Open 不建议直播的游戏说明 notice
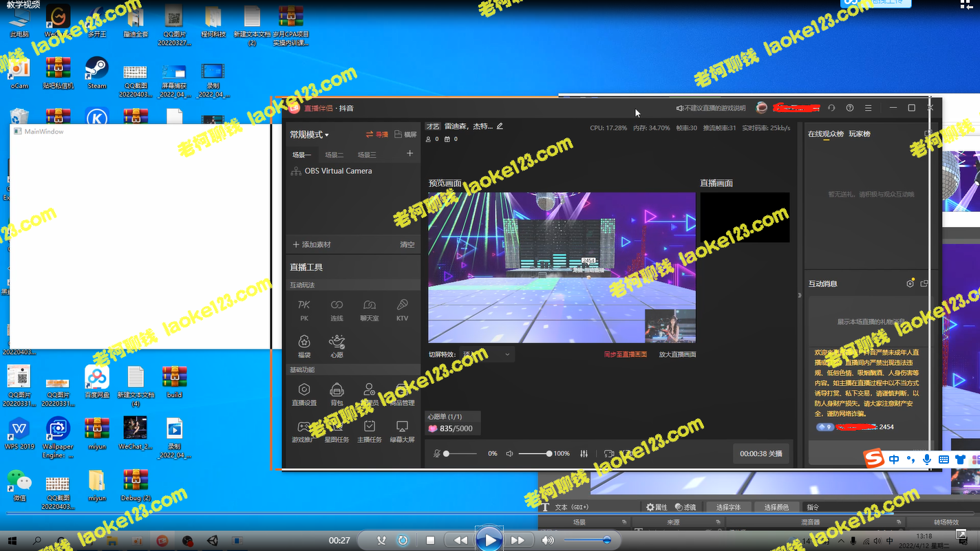 [711, 108]
